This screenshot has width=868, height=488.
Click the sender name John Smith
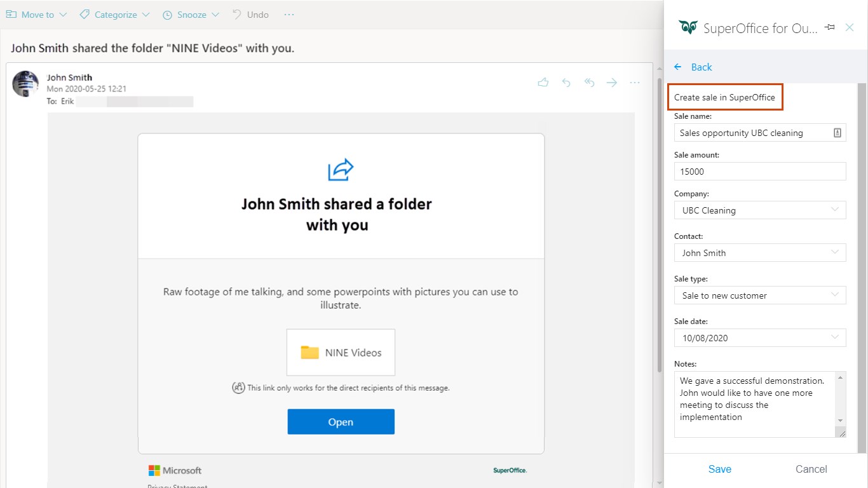[69, 78]
